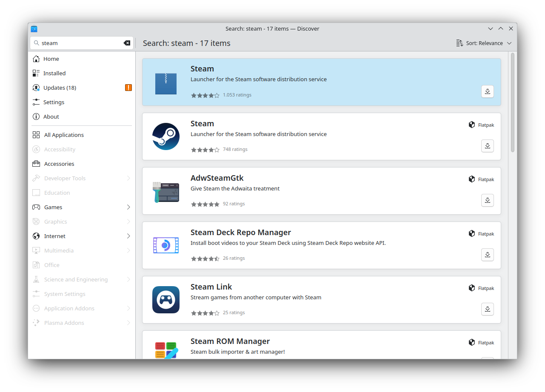The width and height of the screenshot is (545, 392).
Task: Click the sort order icon
Action: pos(459,43)
